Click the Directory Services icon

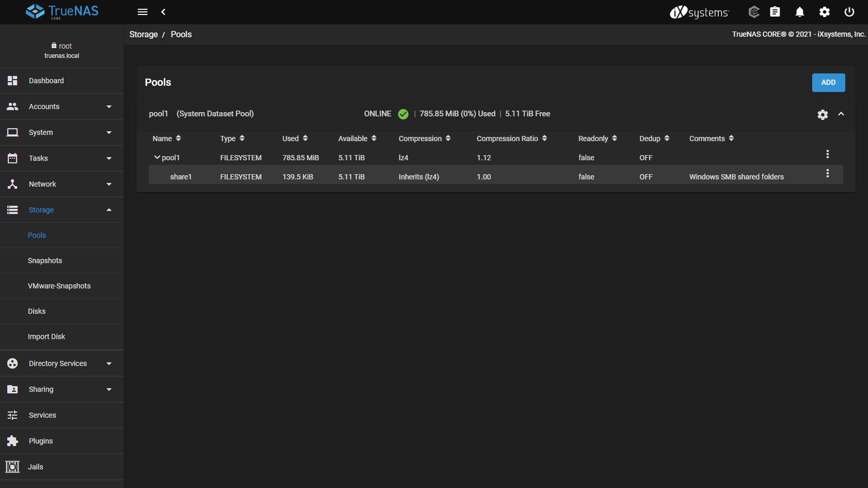click(12, 363)
